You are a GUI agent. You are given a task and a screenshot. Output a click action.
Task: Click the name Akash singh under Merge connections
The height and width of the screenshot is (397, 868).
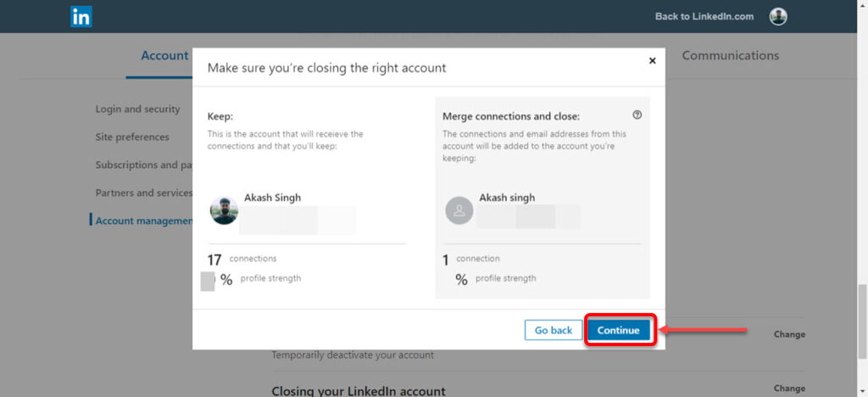pyautogui.click(x=507, y=198)
